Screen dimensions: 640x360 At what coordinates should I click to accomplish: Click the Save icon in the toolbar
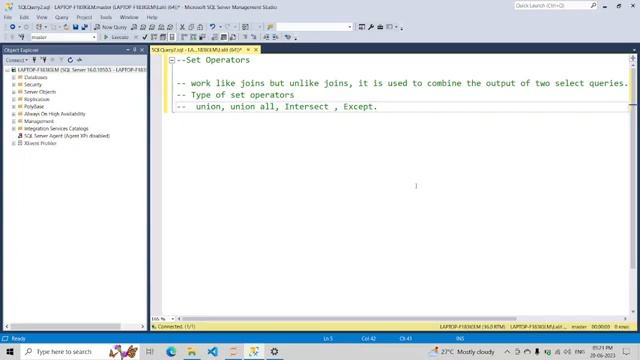point(76,27)
